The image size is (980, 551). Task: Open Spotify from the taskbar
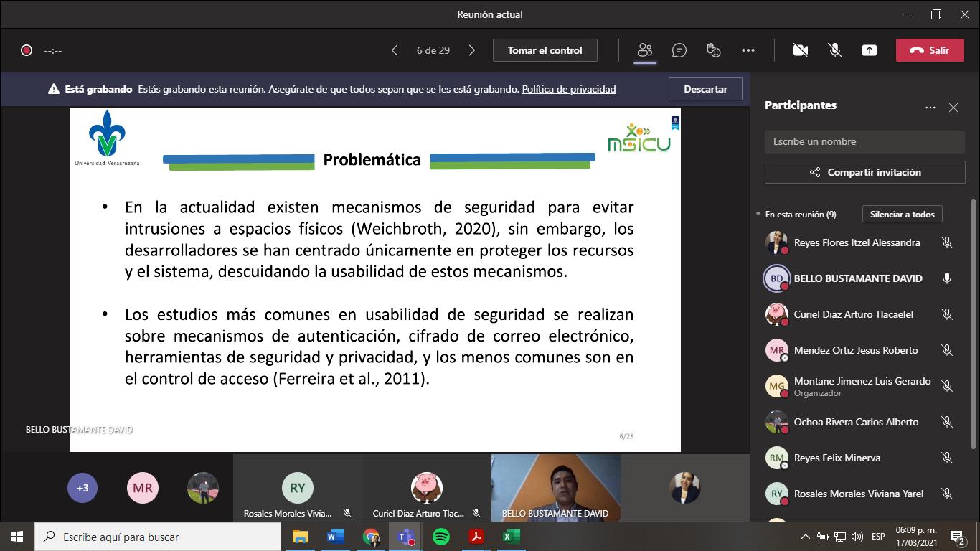[441, 537]
